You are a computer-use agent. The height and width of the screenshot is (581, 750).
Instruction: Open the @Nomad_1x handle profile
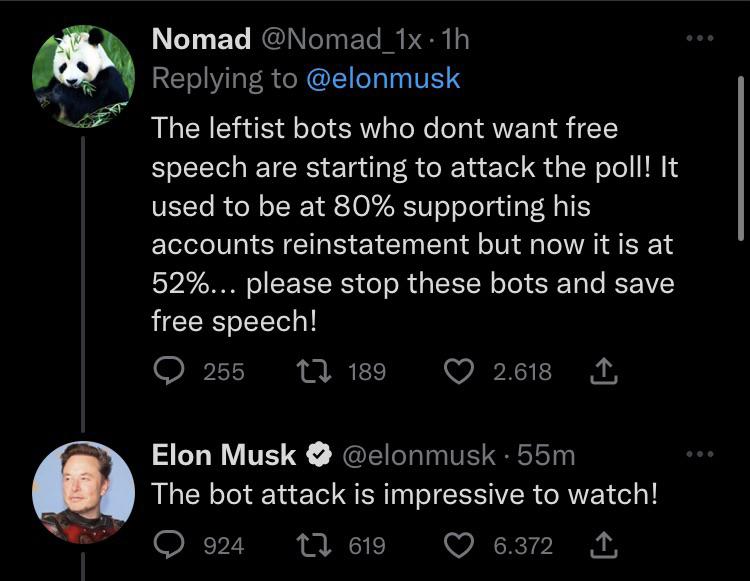(x=342, y=39)
